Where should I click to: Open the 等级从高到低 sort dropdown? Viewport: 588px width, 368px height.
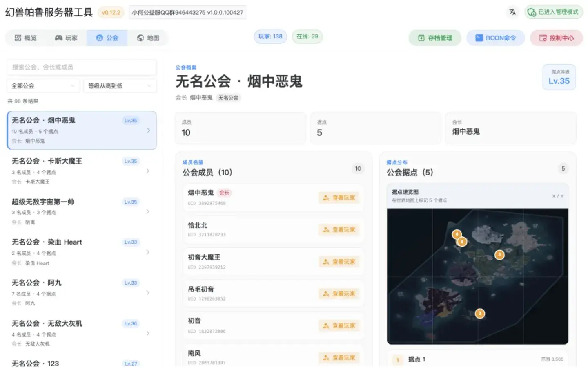(120, 86)
